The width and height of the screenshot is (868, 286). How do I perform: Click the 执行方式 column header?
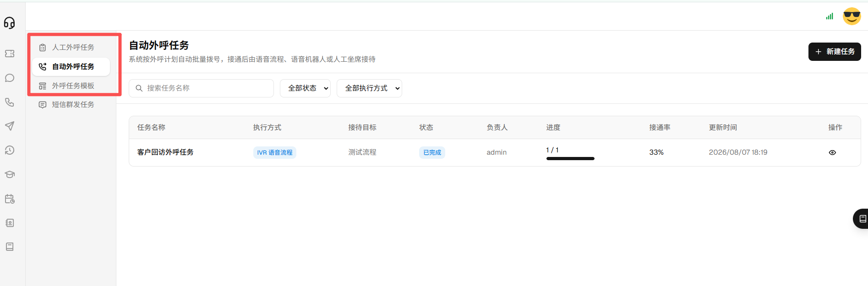(x=267, y=128)
